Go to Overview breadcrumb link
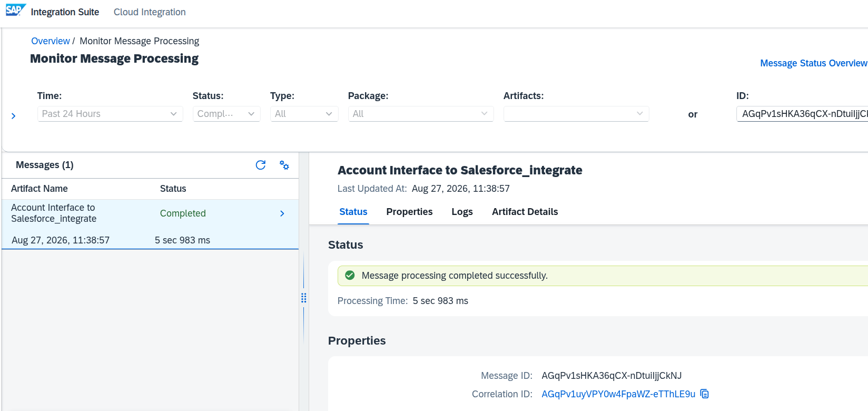 50,41
